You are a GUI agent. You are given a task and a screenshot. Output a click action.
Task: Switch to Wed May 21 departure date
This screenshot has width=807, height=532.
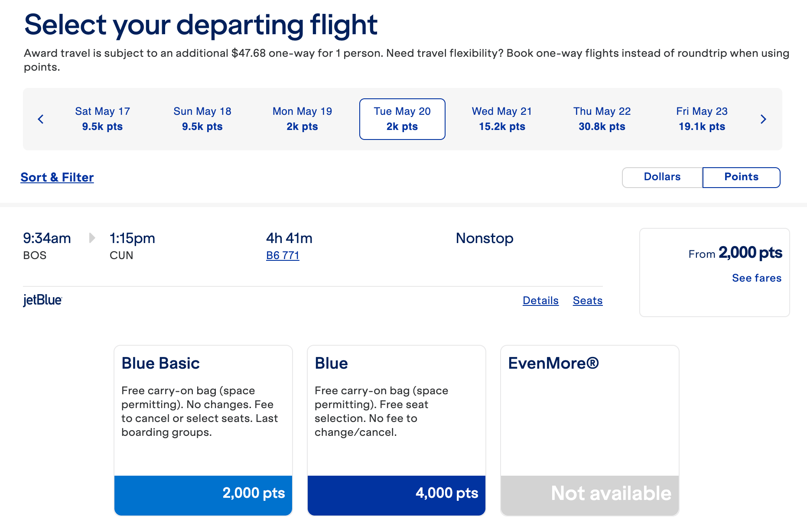click(501, 119)
